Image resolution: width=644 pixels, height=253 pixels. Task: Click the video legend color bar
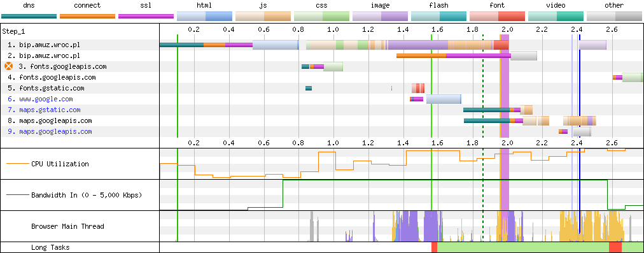tap(556, 16)
